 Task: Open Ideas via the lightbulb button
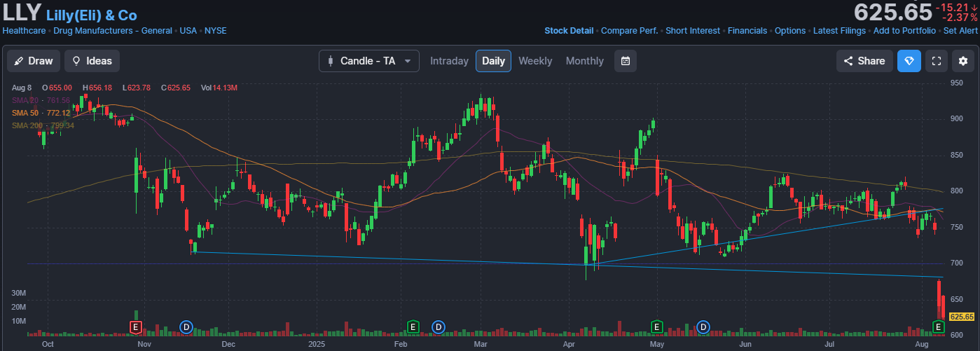click(92, 61)
